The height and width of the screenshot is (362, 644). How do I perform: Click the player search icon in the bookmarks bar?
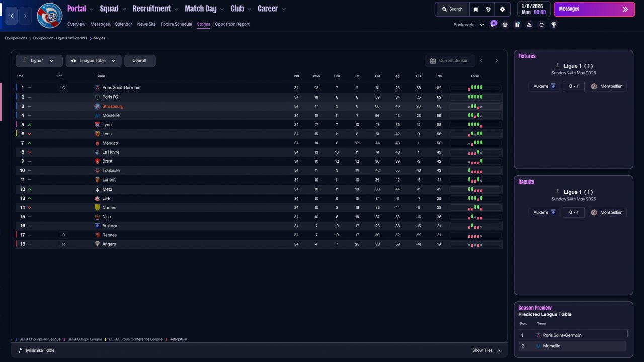click(529, 25)
